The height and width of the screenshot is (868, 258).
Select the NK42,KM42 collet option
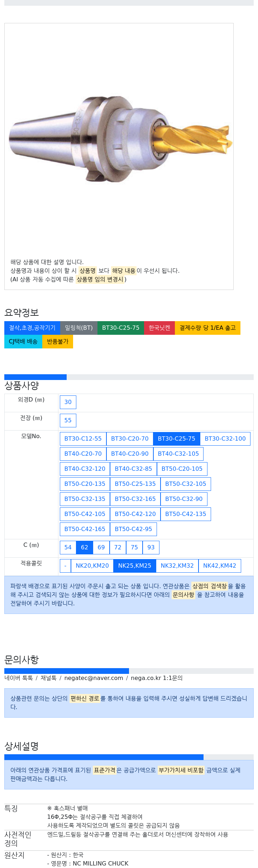coord(219,566)
